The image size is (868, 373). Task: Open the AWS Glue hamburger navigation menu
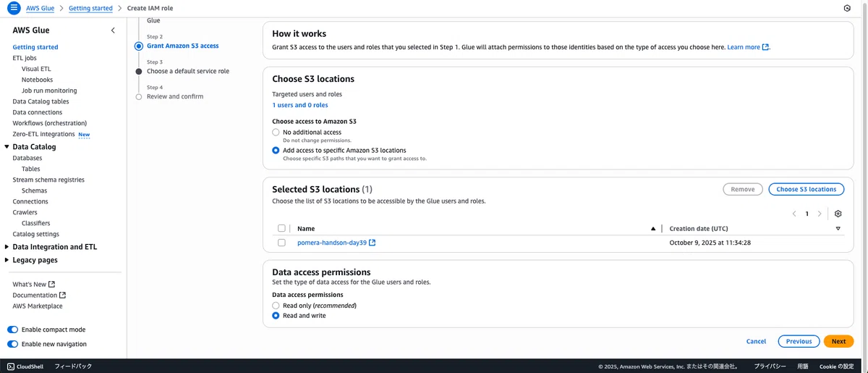13,8
